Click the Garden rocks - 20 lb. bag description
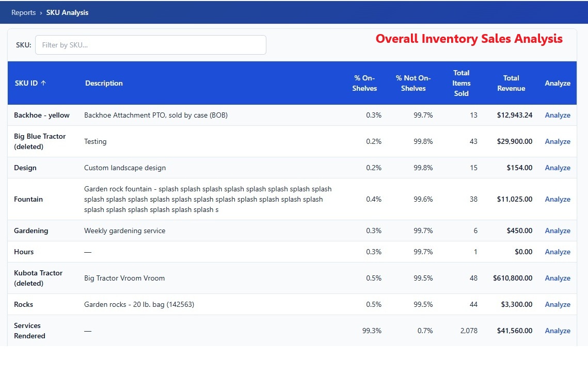Image resolution: width=588 pixels, height=377 pixels. pyautogui.click(x=139, y=304)
